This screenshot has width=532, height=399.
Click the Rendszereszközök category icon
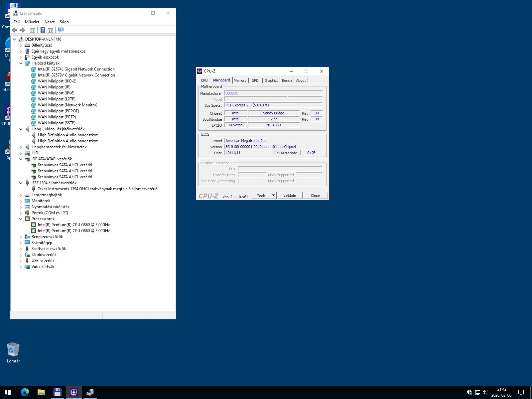[x=27, y=237]
